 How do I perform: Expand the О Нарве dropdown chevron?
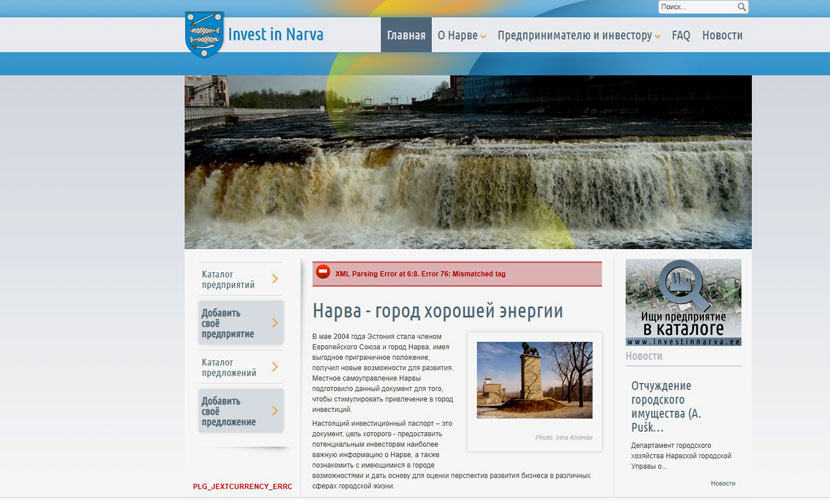pyautogui.click(x=483, y=37)
